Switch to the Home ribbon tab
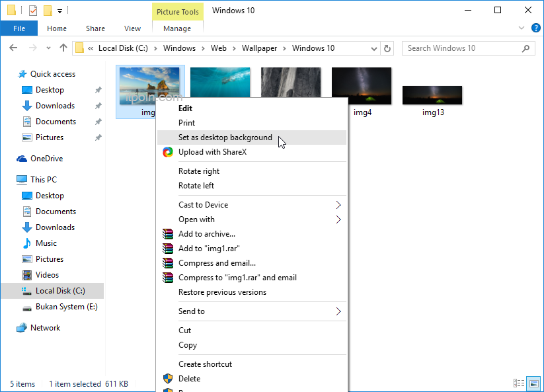 pos(57,28)
